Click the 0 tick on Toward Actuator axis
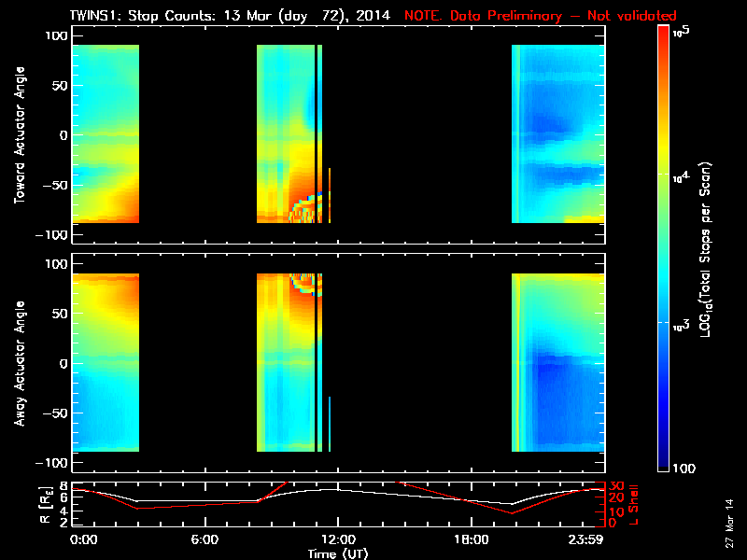This screenshot has width=747, height=560. [x=63, y=135]
